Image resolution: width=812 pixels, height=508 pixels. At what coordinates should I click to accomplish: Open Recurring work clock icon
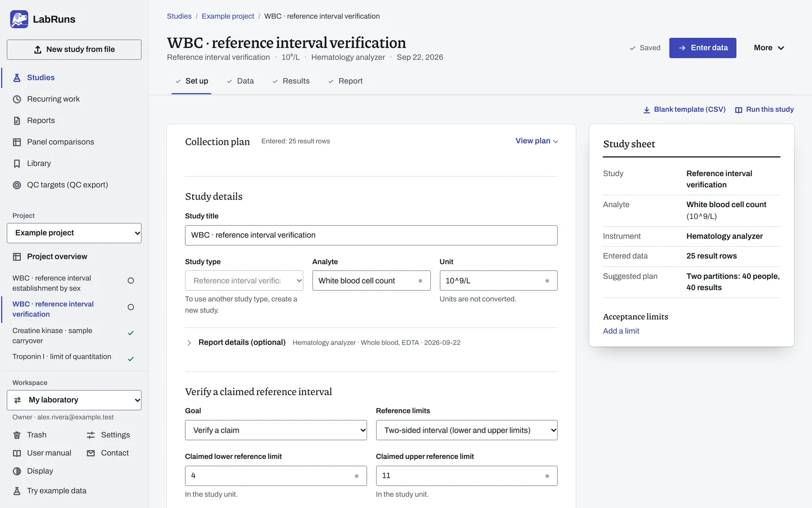(17, 99)
